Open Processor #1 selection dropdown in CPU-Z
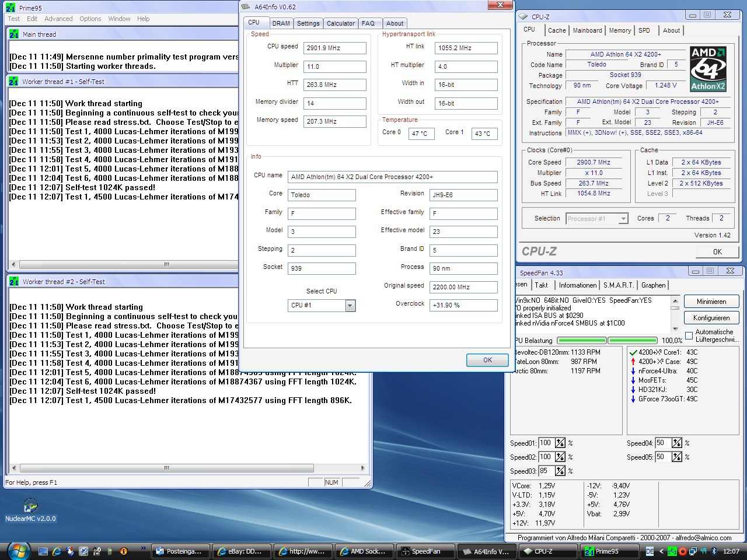The height and width of the screenshot is (560, 747). [623, 219]
